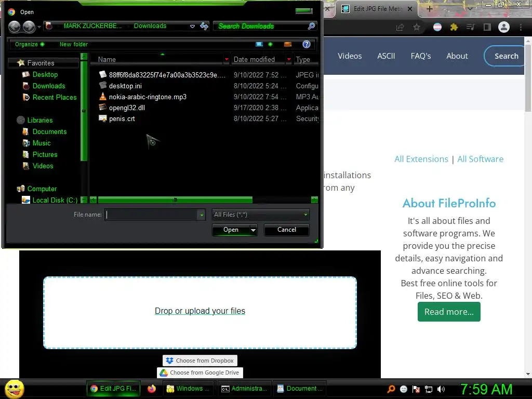Open Computer in navigation pane

click(x=42, y=189)
